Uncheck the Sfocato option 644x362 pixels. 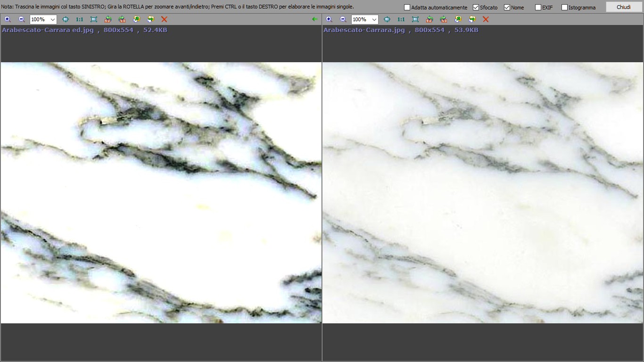[476, 8]
